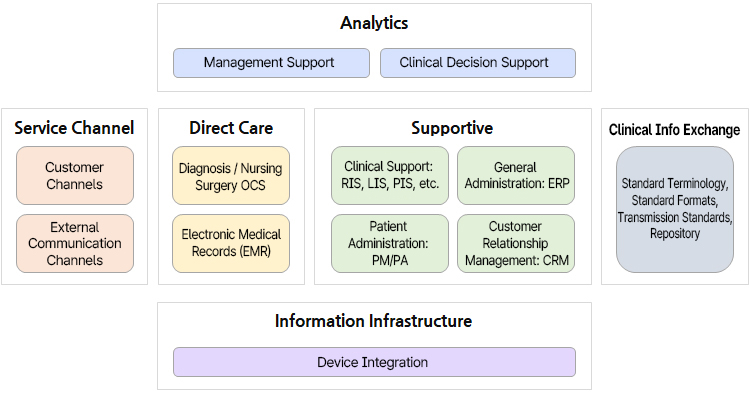Click the Supportive heading

click(x=452, y=128)
